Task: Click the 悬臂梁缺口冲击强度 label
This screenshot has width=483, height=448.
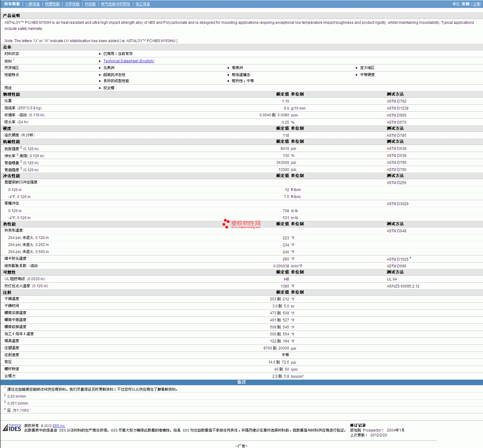Action: click(x=21, y=182)
